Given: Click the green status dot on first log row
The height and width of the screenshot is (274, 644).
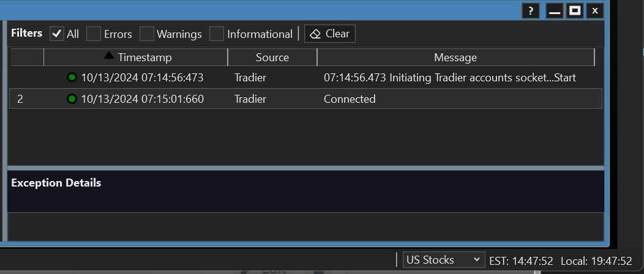Looking at the screenshot, I should pos(72,78).
